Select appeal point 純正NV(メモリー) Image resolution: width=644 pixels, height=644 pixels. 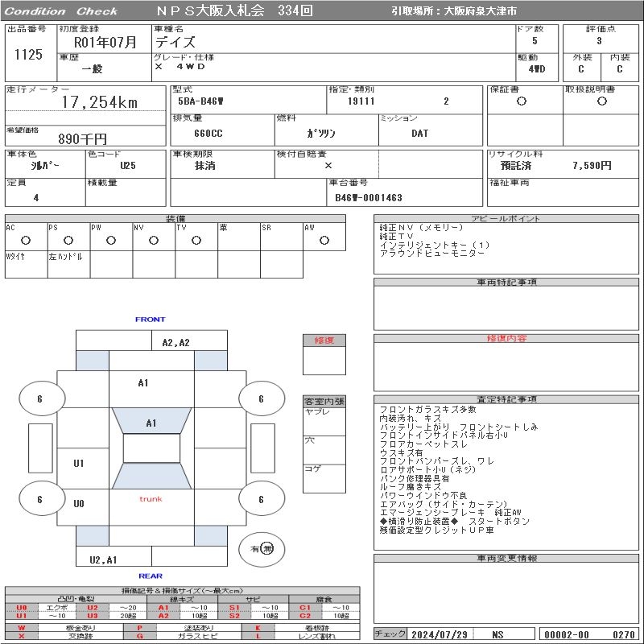421,227
